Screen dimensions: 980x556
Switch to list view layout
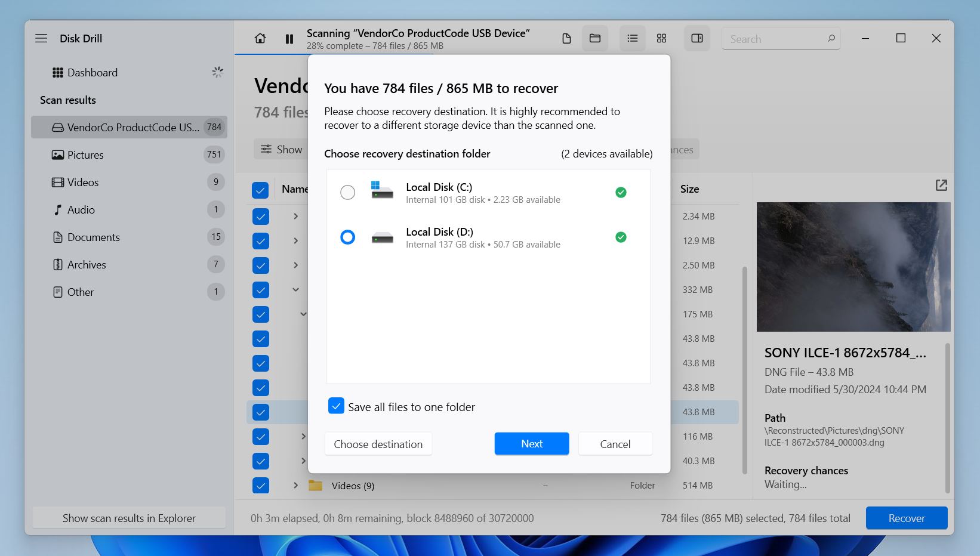point(632,39)
